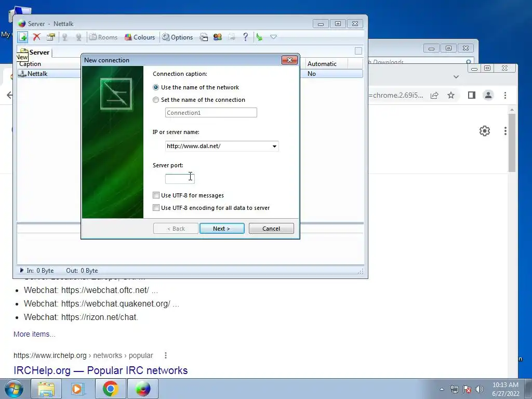Click the first greyed connect plug icon

(64, 37)
